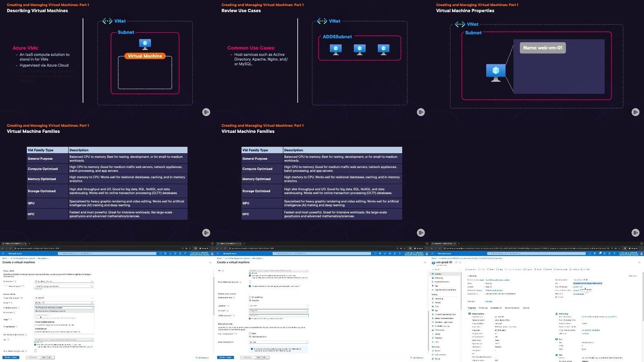
Task: Switch to the Tutorials tab of vm-prod-01
Action: point(526,308)
